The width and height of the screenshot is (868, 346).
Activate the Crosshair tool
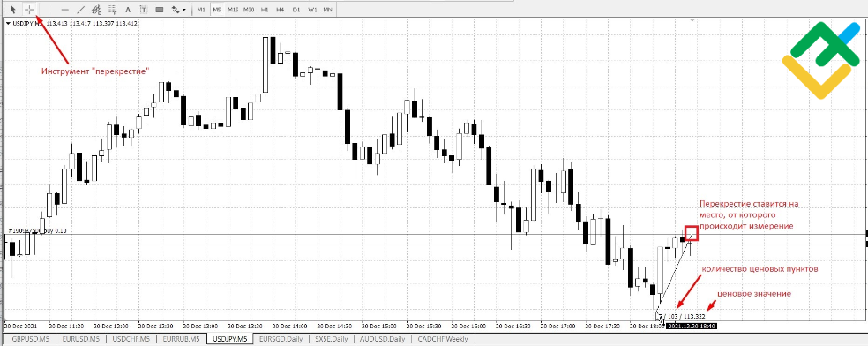pyautogui.click(x=30, y=10)
